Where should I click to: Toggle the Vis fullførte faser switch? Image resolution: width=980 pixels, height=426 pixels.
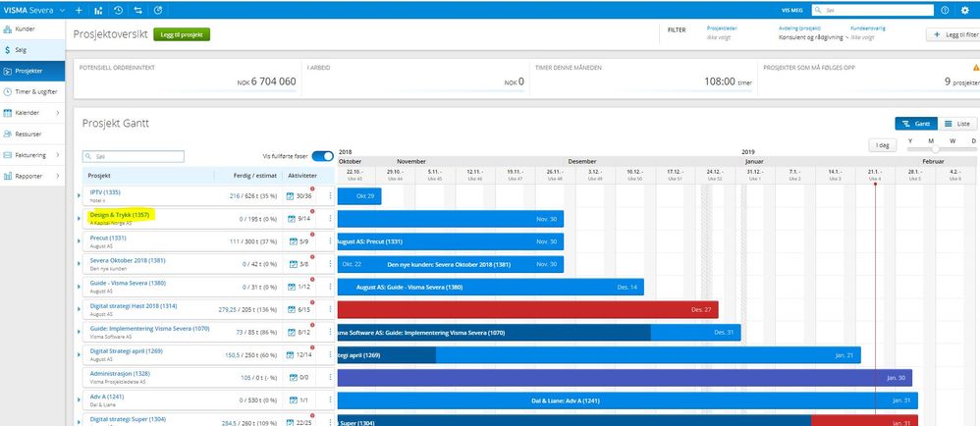(322, 156)
